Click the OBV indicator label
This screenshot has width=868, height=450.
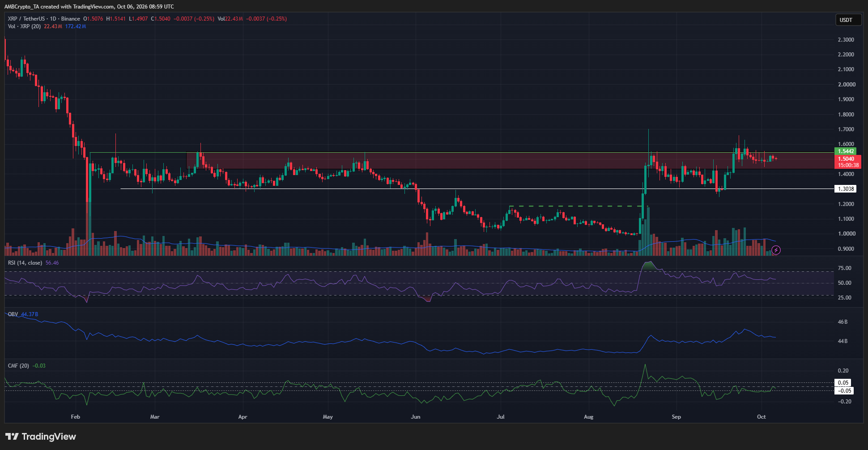click(x=13, y=314)
